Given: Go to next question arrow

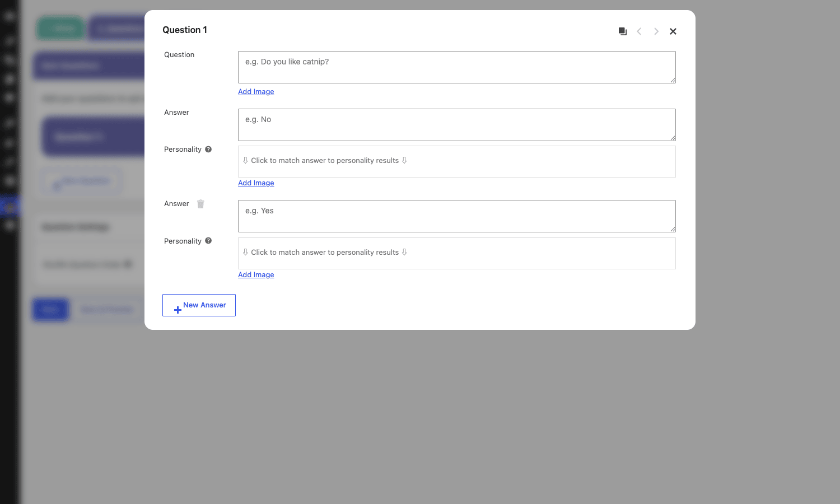Looking at the screenshot, I should [x=656, y=31].
